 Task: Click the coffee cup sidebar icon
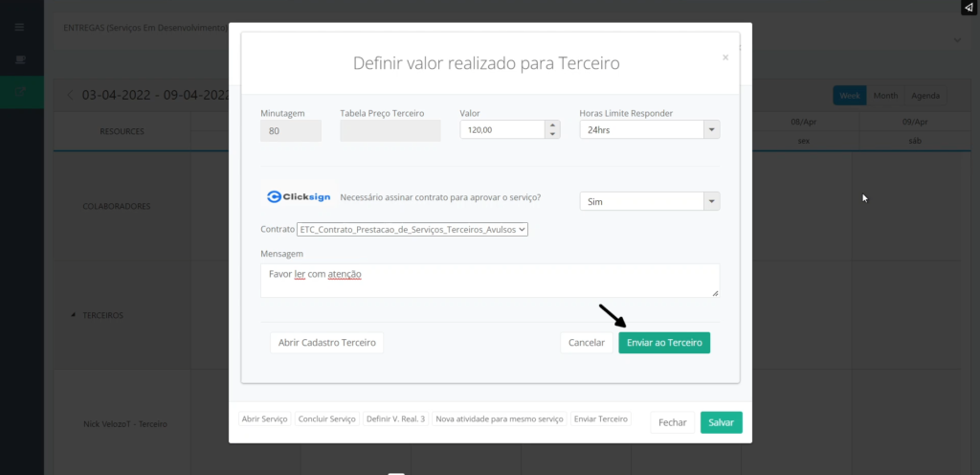[x=20, y=59]
